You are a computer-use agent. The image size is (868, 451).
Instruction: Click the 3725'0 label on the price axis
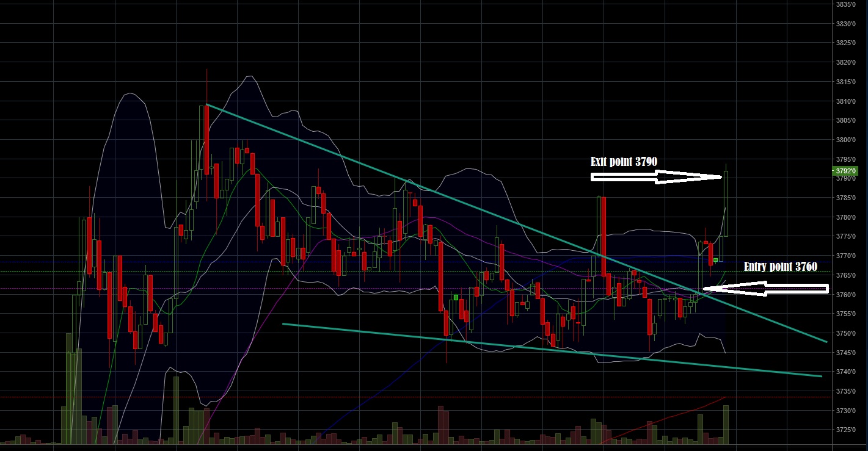pos(845,430)
